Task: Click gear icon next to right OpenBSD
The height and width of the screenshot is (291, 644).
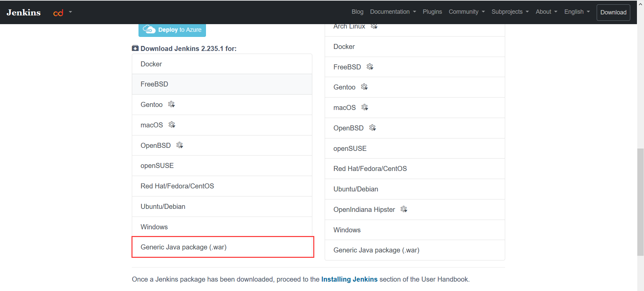Action: 373,128
